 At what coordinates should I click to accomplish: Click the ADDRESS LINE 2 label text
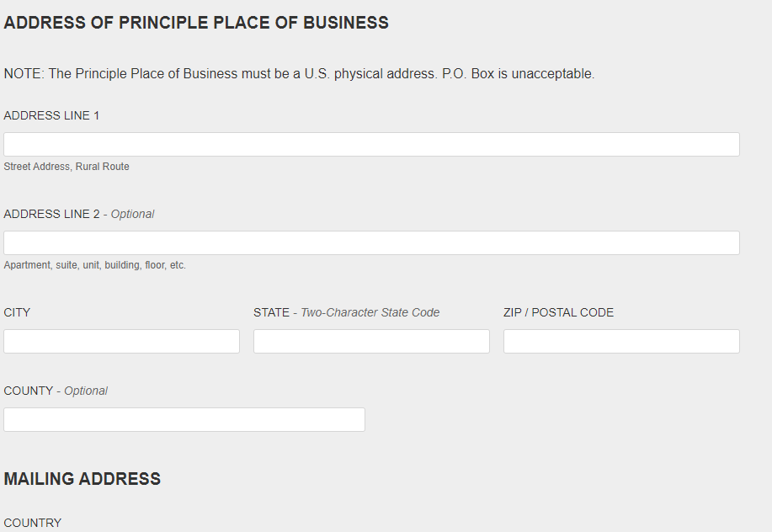point(51,214)
